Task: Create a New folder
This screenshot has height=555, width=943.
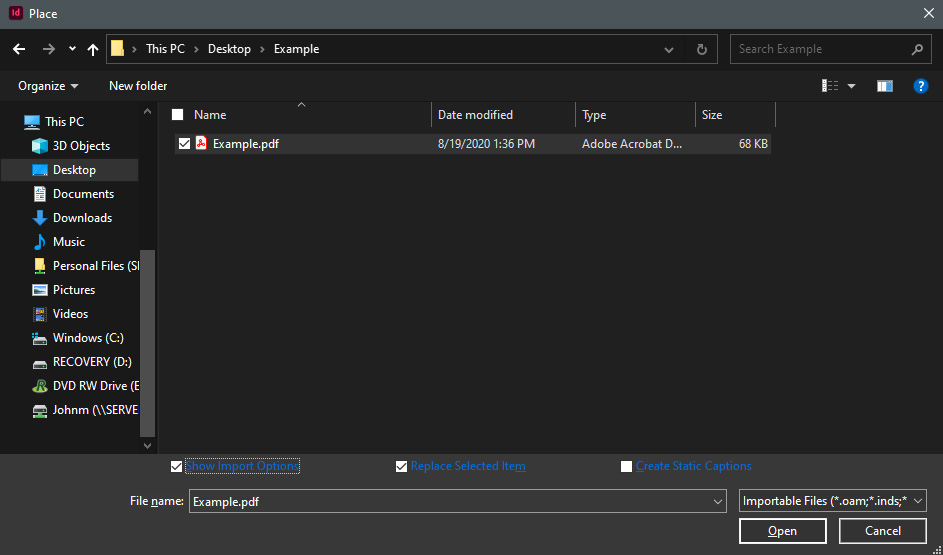Action: point(138,86)
